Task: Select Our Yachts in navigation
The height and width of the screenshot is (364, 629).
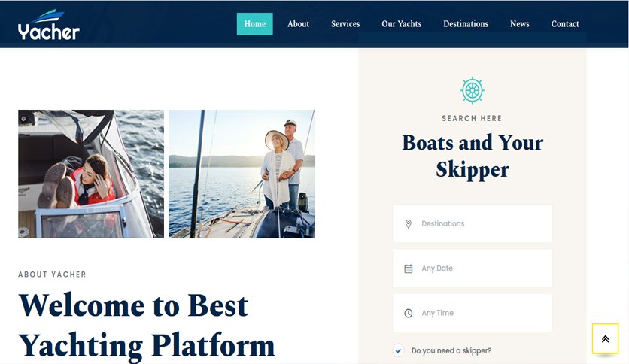Action: (x=401, y=24)
